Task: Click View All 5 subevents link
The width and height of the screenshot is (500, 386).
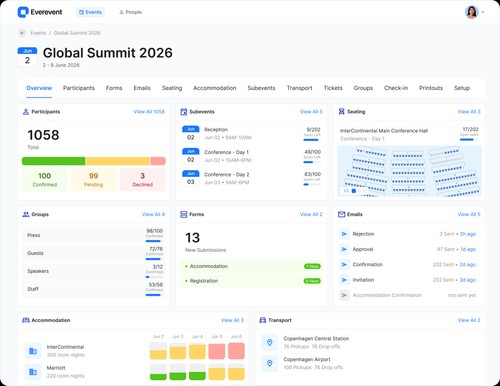Action: tap(311, 112)
